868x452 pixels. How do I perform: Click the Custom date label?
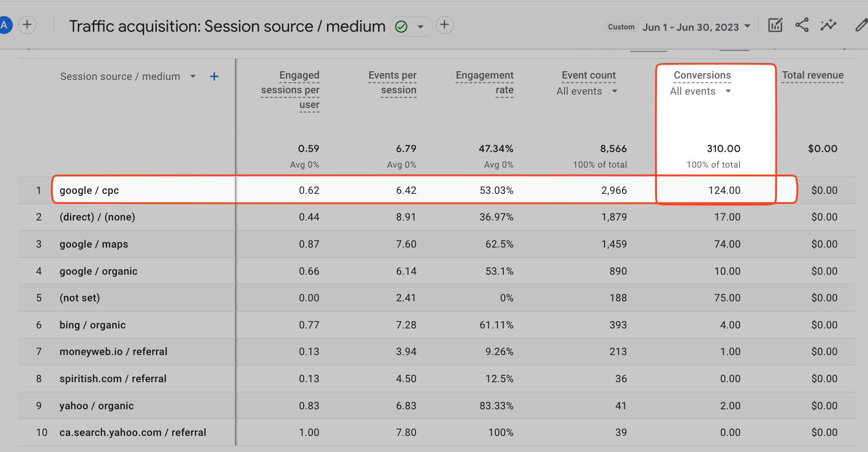click(621, 27)
